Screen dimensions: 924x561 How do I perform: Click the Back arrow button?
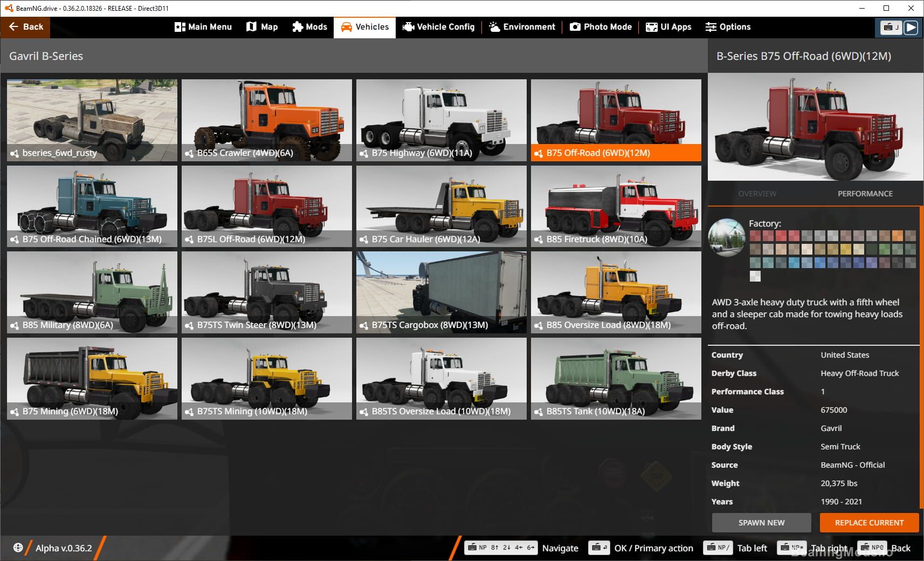coord(25,27)
